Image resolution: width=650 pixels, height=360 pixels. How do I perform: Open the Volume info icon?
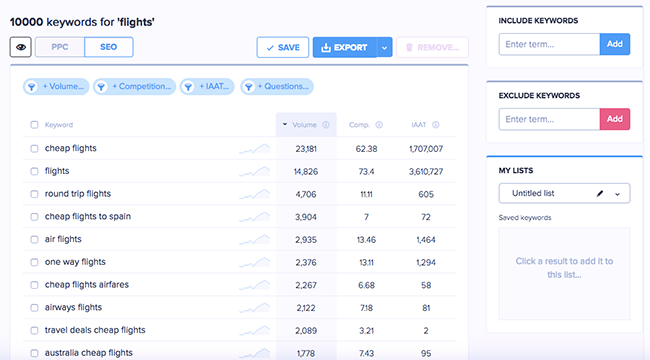[x=326, y=125]
